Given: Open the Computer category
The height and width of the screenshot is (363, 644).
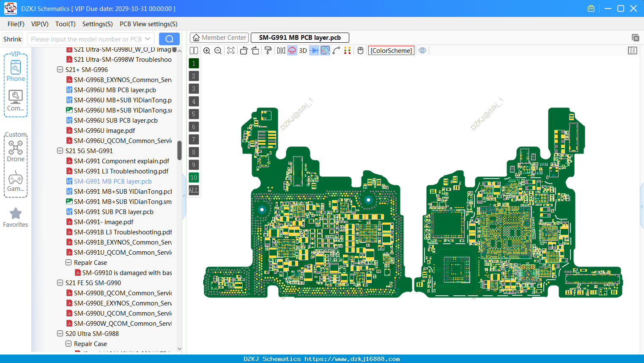Looking at the screenshot, I should pos(16,101).
